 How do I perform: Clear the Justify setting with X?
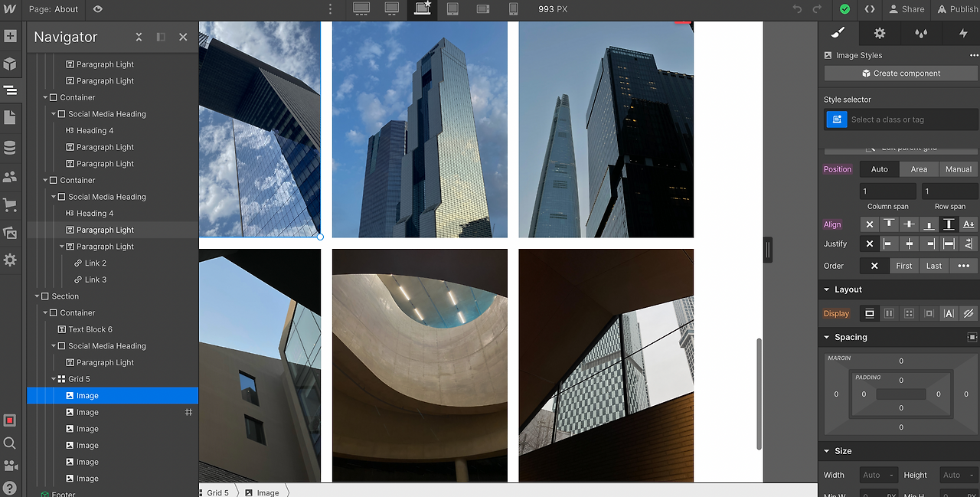(869, 244)
